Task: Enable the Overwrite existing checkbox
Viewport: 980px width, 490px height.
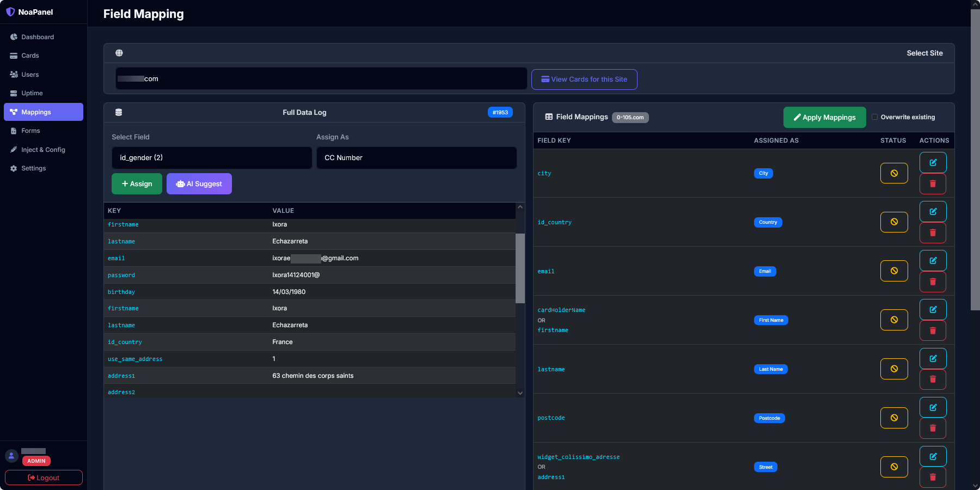Action: point(874,117)
